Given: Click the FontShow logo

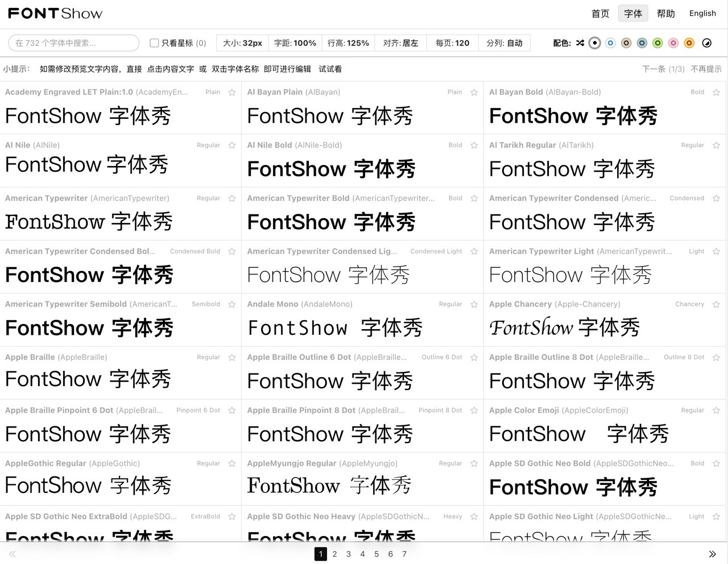Looking at the screenshot, I should coord(55,13).
